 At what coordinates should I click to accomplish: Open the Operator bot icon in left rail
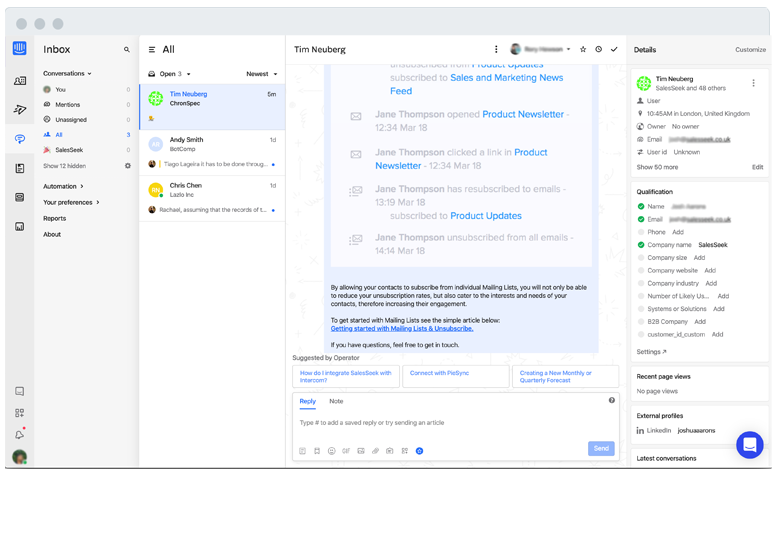pos(20,197)
